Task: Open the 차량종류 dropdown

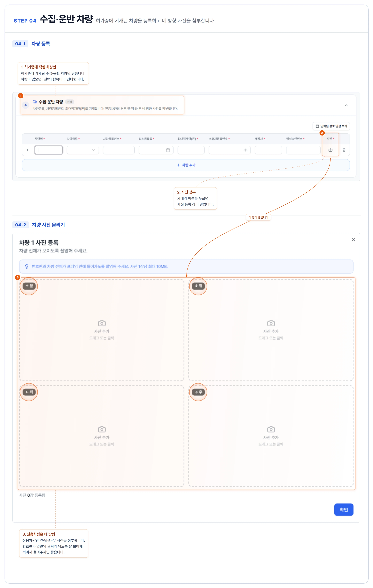Action: [x=83, y=150]
